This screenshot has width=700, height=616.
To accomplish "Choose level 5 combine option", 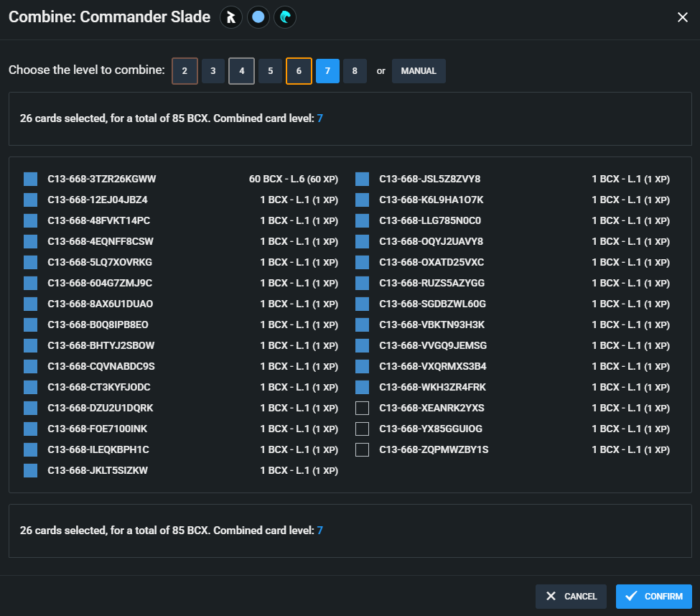I will click(270, 71).
